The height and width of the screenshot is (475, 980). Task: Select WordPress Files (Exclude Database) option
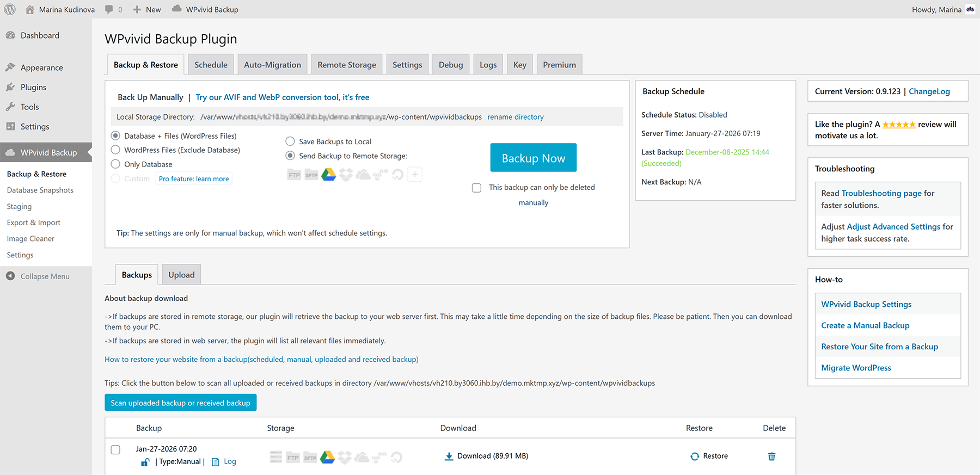pos(115,150)
